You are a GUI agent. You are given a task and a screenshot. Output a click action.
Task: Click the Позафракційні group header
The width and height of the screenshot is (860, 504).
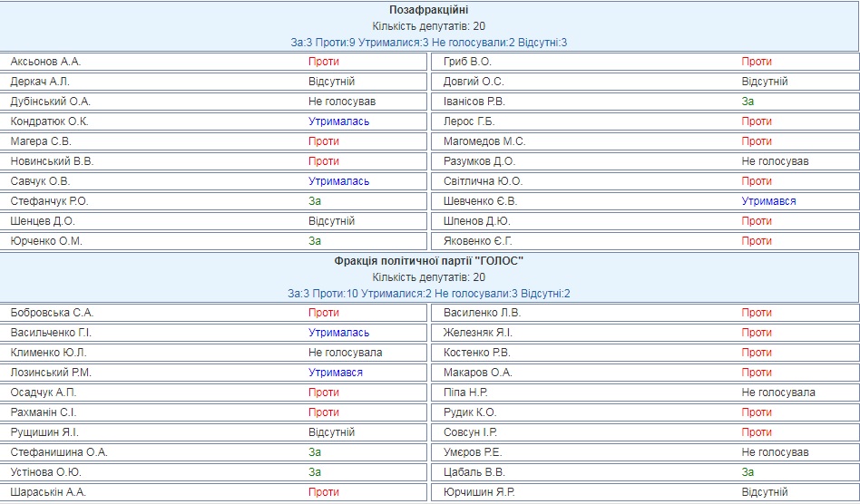(429, 10)
